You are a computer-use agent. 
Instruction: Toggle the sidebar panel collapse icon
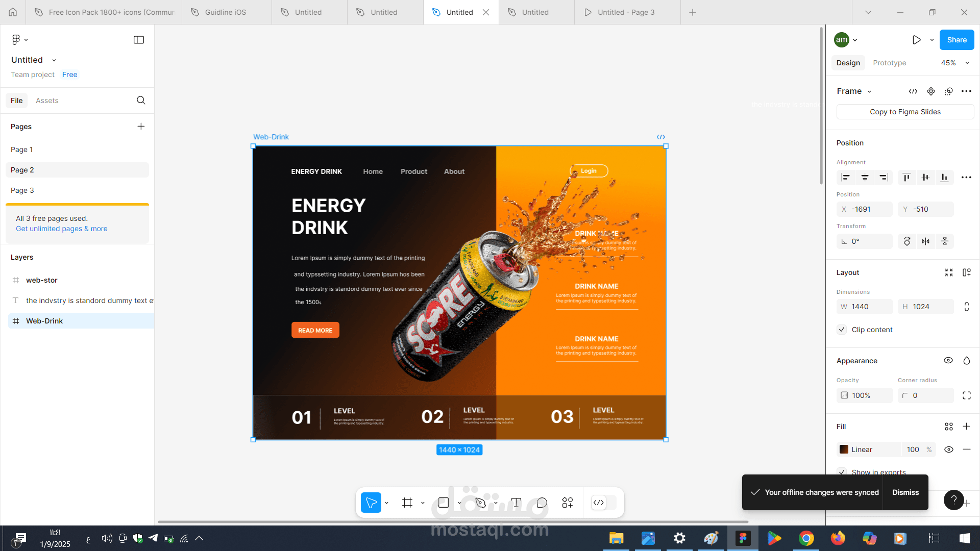138,40
